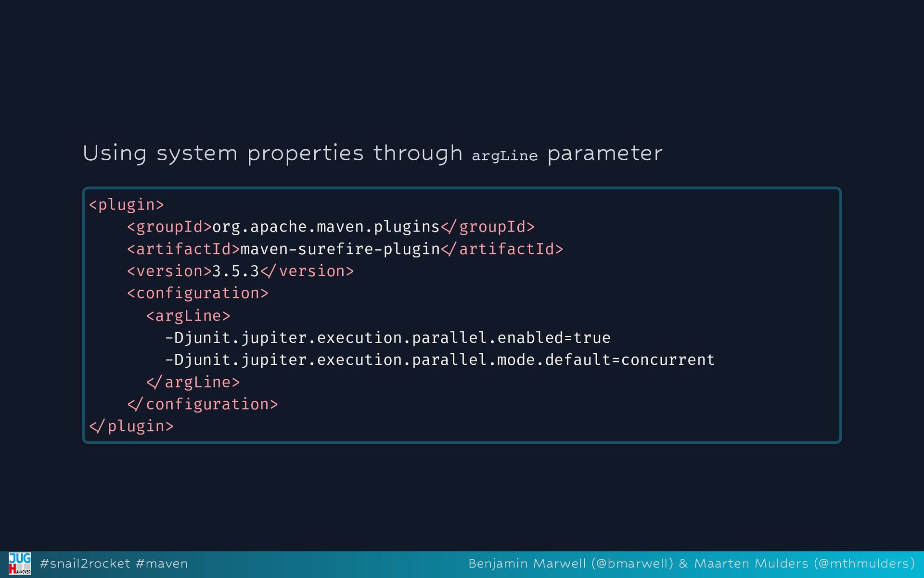Click the maven-surefire-plugin artifactId text

(x=340, y=249)
